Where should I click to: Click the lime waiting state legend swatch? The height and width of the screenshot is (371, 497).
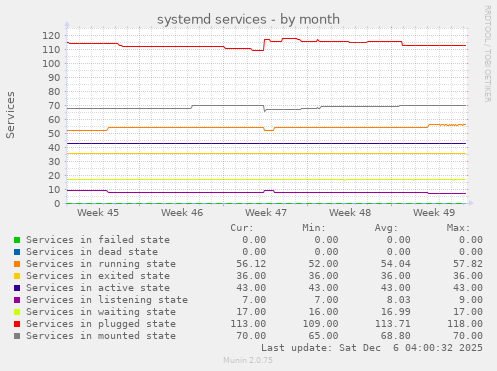point(17,312)
